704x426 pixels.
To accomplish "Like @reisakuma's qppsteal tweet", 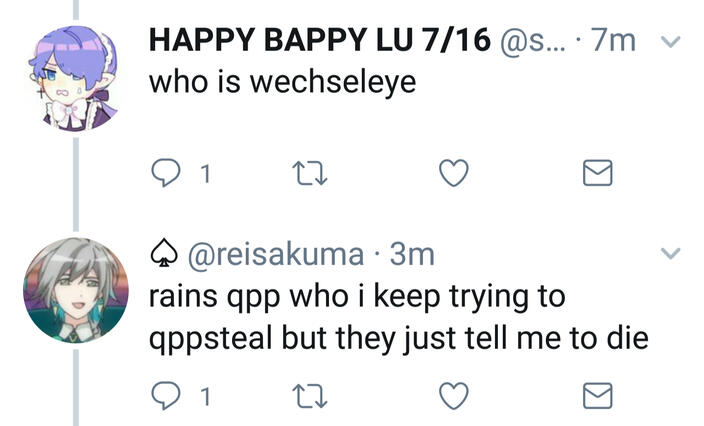I will tap(454, 396).
